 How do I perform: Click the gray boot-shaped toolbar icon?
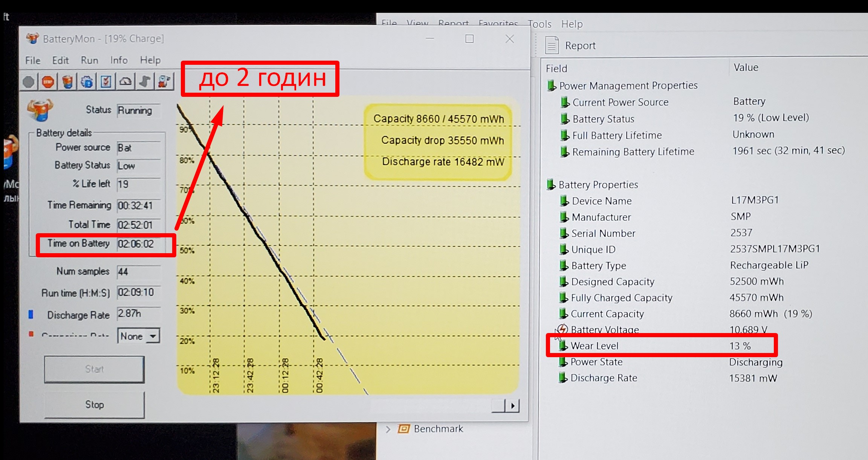(x=145, y=82)
